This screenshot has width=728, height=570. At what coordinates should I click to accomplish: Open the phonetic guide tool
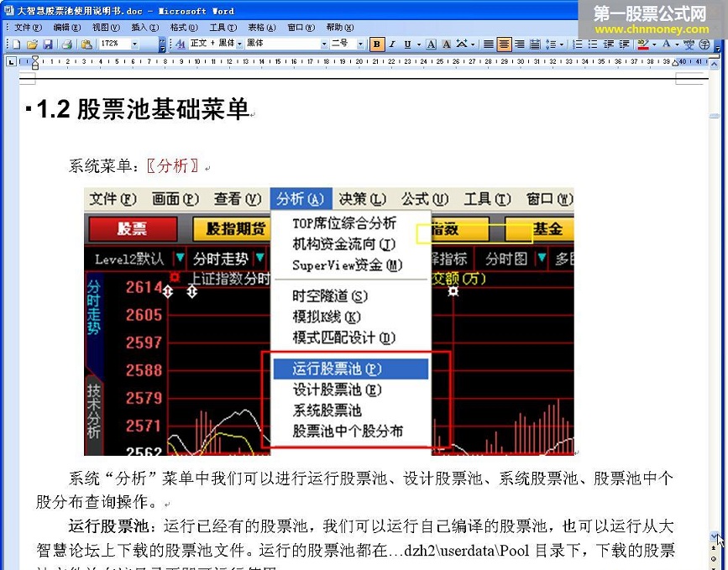[689, 44]
